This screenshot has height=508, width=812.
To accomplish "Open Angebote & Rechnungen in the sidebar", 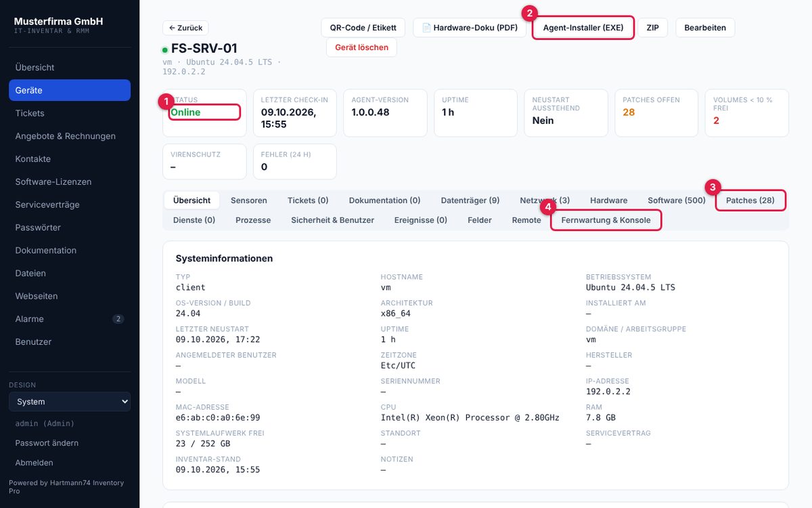I will 70,136.
